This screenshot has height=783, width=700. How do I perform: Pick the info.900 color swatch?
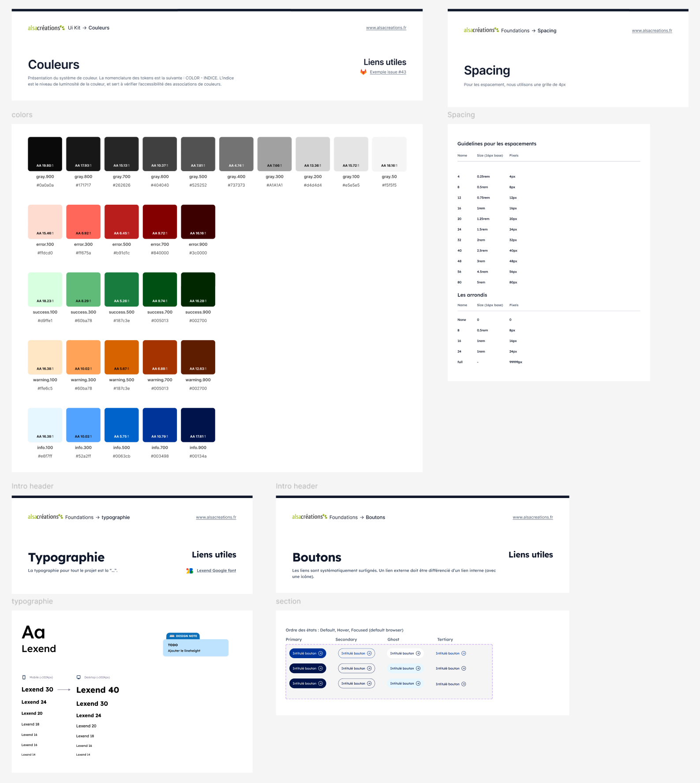(x=198, y=425)
